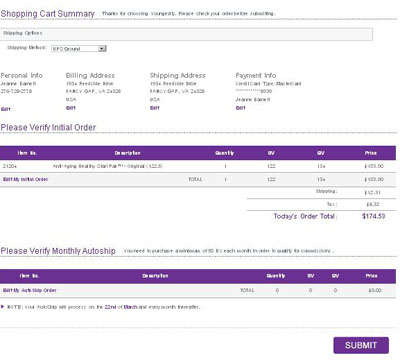Open the Shipping Method dropdown arrow
400x360 pixels.
(103, 48)
